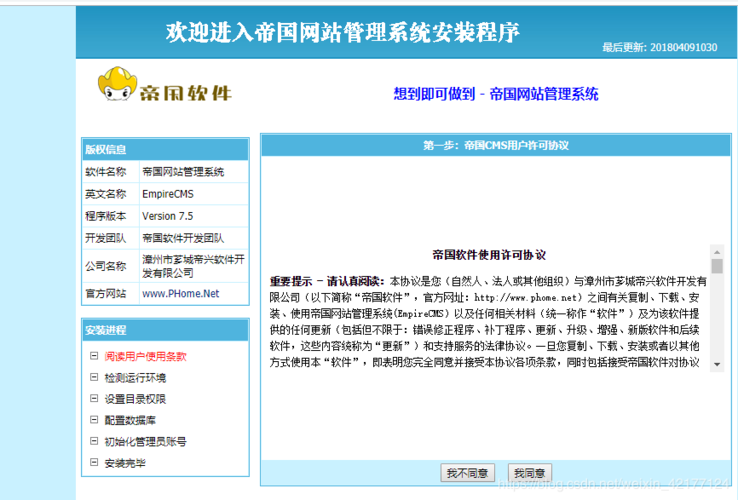This screenshot has width=738, height=500.
Task: Select the 配置数据库 step text
Action: click(130, 420)
